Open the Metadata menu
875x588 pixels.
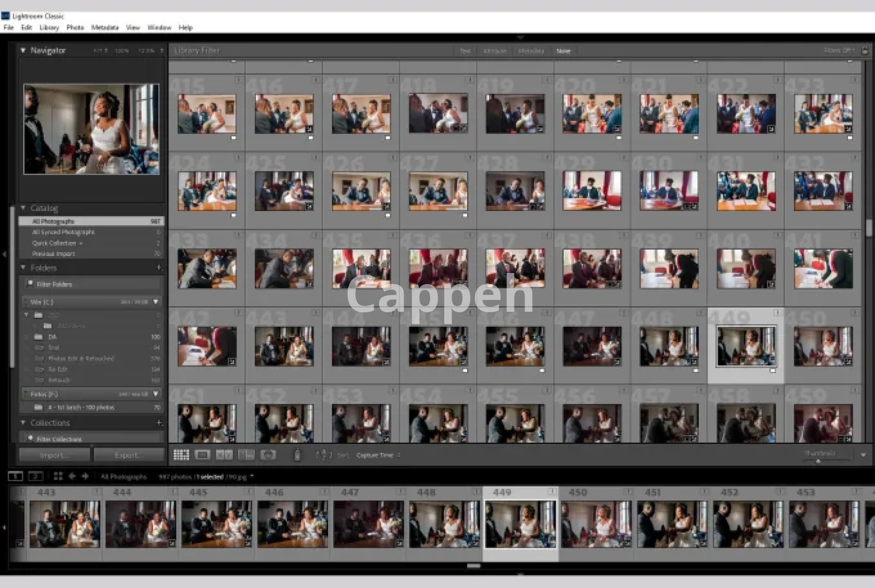tap(104, 27)
